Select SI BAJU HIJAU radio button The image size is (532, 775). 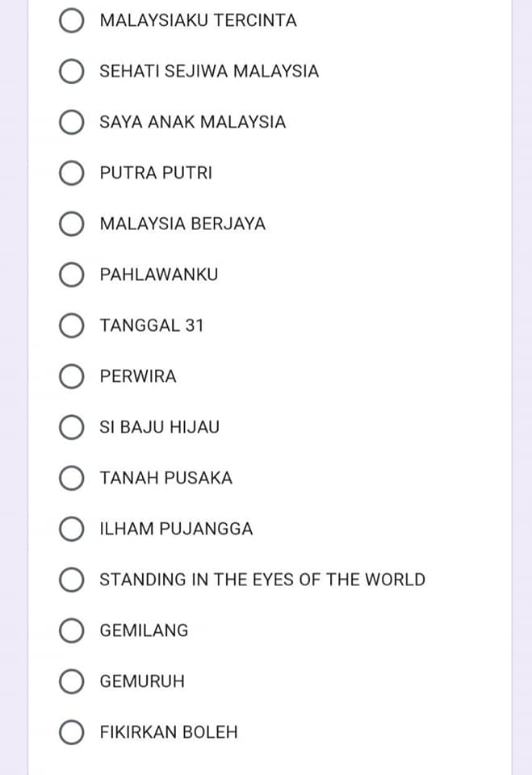[x=71, y=427]
